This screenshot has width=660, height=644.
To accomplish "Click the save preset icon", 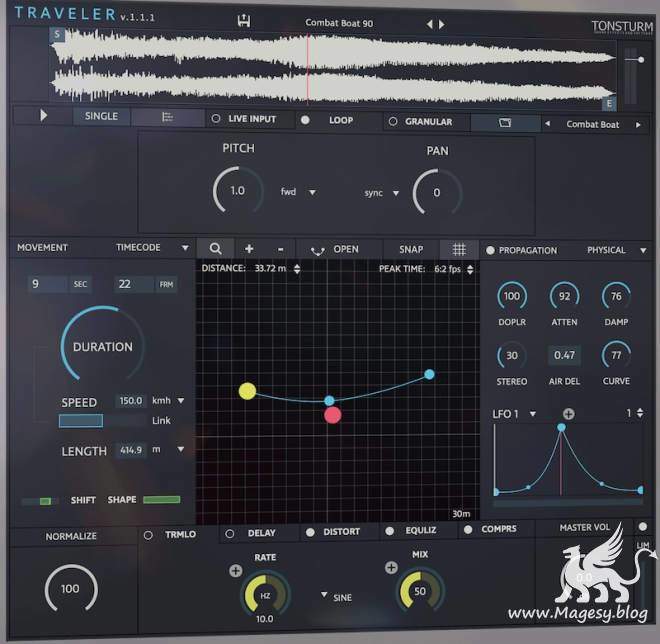I will pos(244,21).
